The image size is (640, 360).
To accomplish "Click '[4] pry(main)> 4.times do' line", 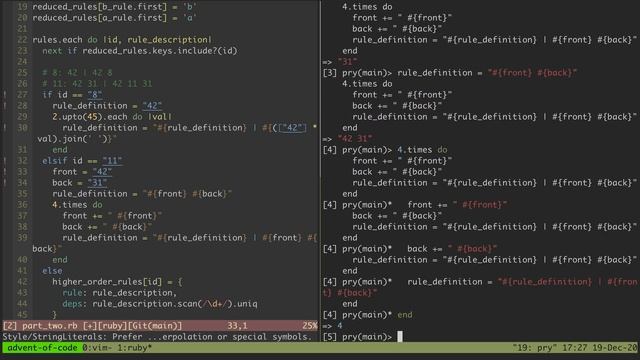I will click(385, 150).
